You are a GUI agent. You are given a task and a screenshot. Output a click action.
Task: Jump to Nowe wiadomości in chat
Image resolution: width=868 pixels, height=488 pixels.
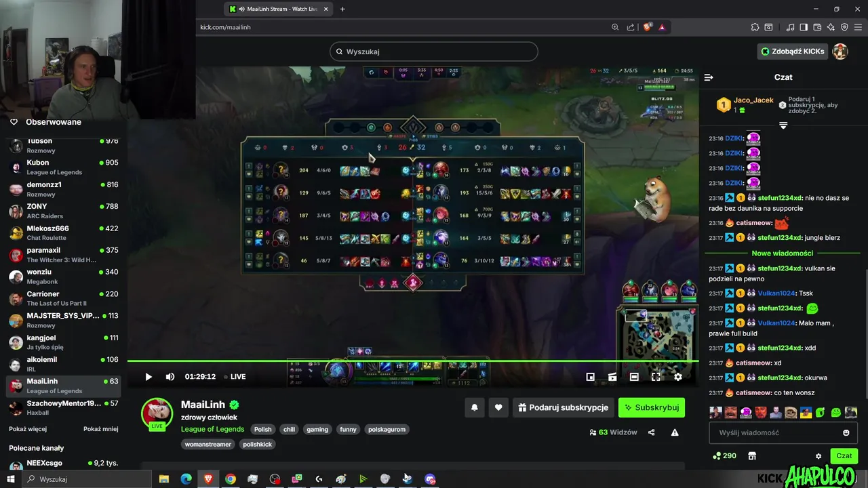coord(783,253)
